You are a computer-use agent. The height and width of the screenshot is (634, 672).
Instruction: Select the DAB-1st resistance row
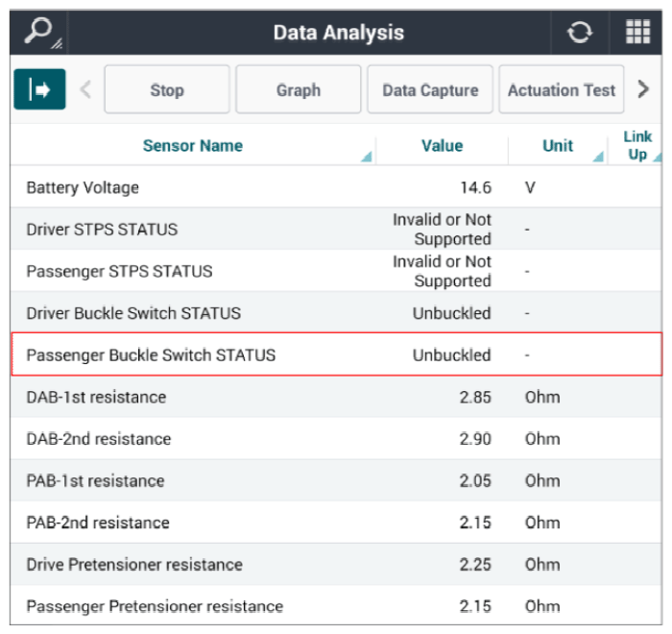pos(336,397)
